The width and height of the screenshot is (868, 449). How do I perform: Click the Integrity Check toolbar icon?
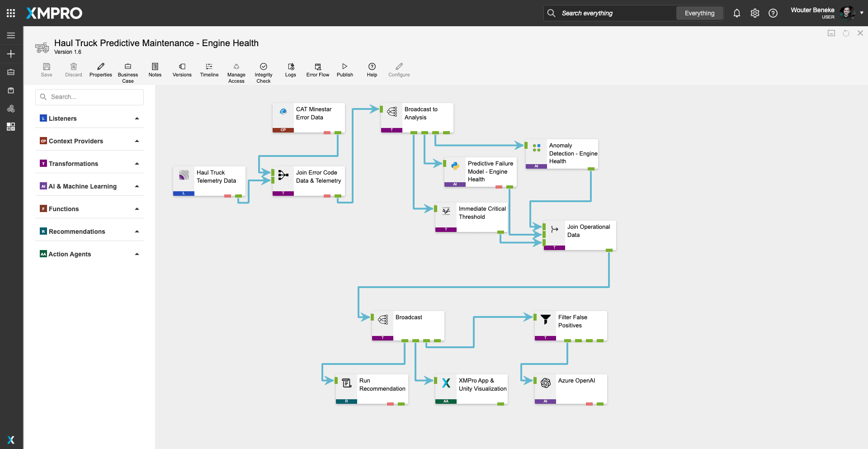point(263,67)
